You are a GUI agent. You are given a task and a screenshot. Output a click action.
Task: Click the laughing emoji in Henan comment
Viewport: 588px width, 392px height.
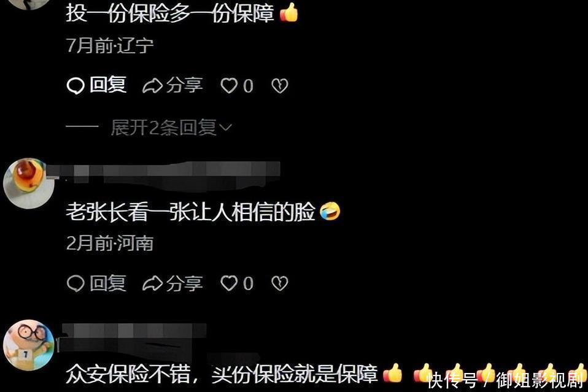(x=330, y=212)
